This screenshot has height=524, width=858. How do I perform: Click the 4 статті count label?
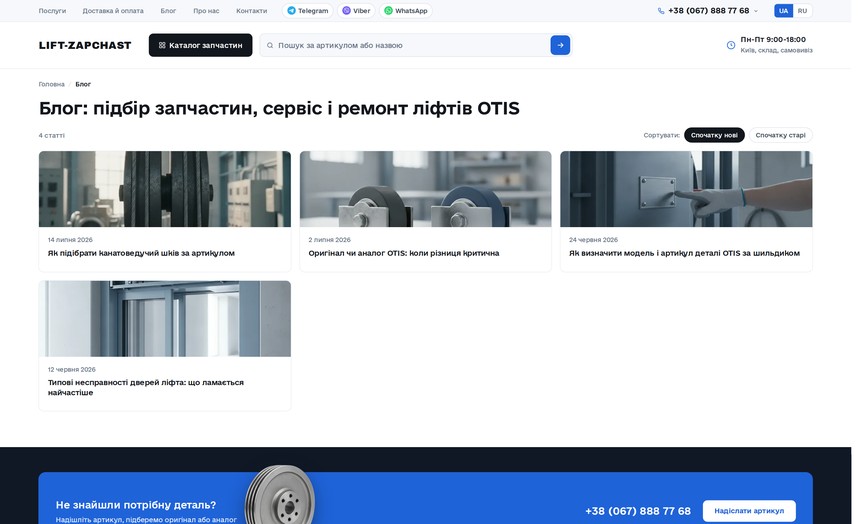pos(51,135)
